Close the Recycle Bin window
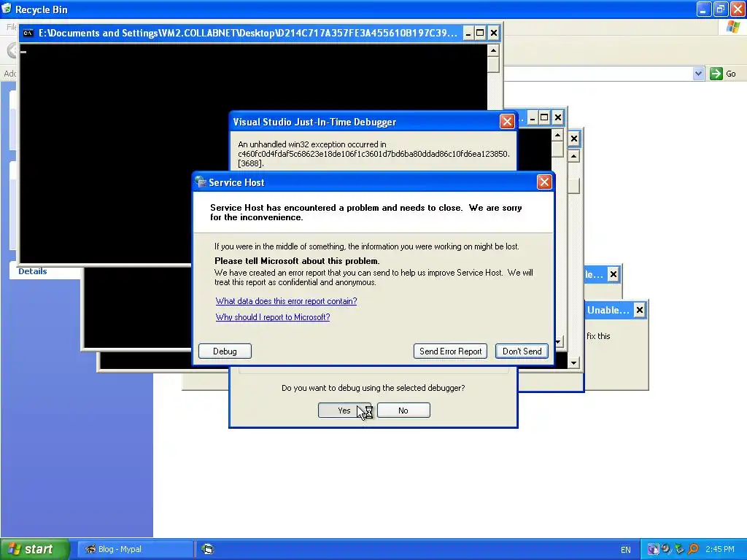747x560 pixels. [737, 9]
